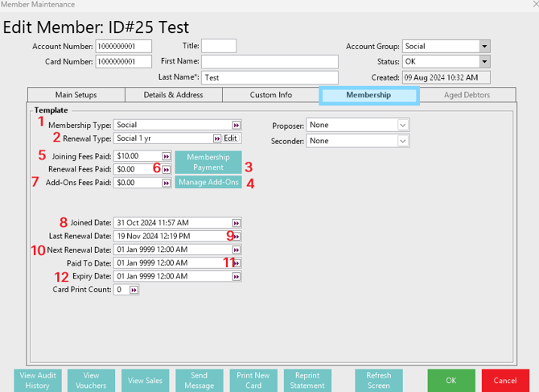Click the Membership Payment button
The width and height of the screenshot is (539, 392).
pyautogui.click(x=208, y=162)
